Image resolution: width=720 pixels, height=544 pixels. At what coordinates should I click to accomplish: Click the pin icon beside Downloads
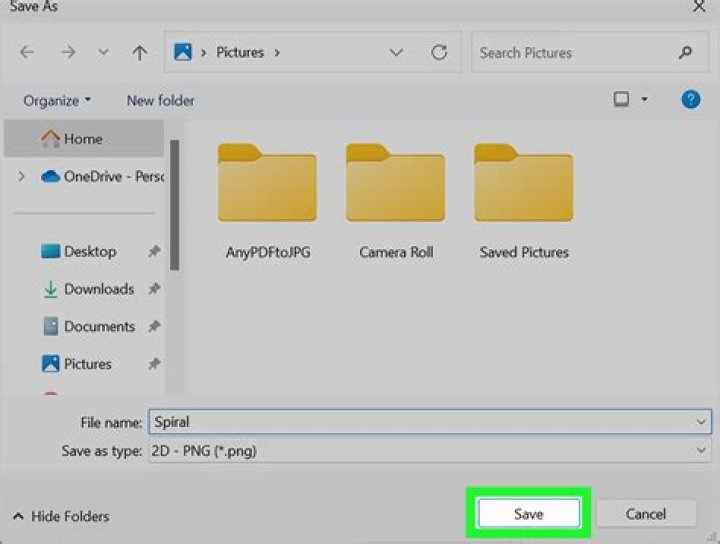coord(154,289)
